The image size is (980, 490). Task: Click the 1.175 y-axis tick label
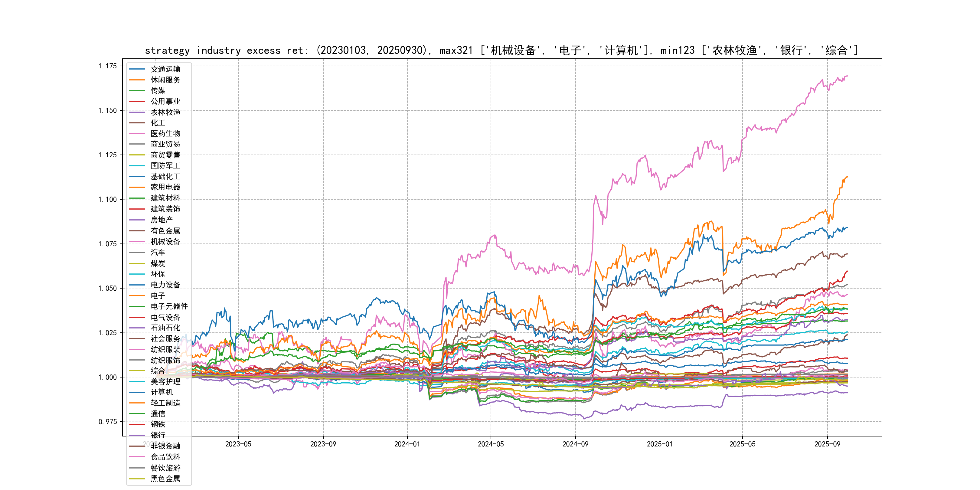click(x=108, y=66)
